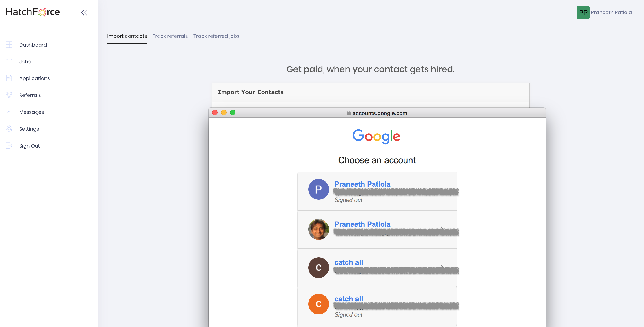Click the Dashboard grid icon
The image size is (644, 327).
9,45
